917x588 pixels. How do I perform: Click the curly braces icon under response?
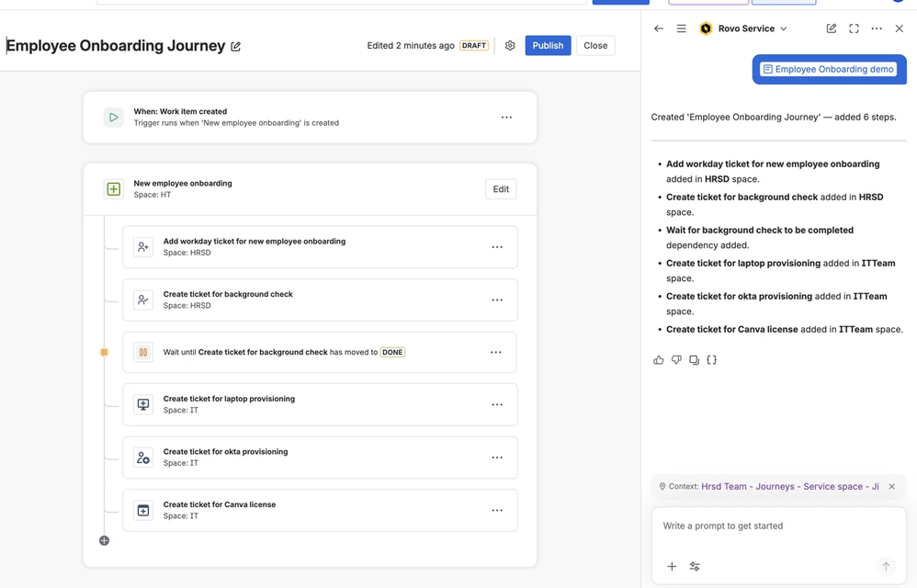[x=712, y=360]
